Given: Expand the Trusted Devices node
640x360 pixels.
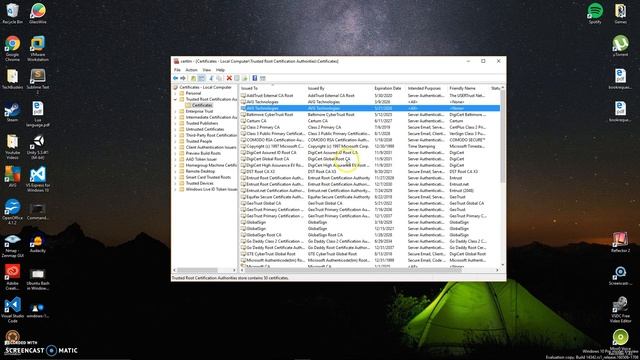Looking at the screenshot, I should pos(176,183).
